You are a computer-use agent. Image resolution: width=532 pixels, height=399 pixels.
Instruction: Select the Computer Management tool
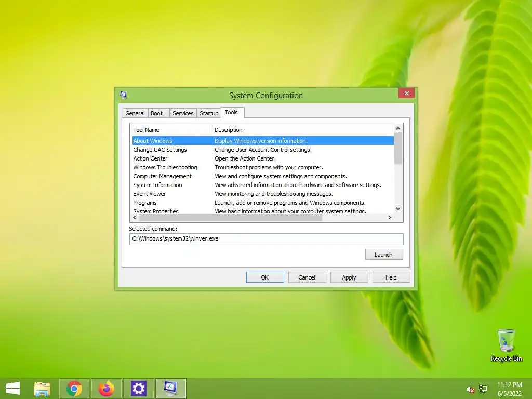click(263, 176)
